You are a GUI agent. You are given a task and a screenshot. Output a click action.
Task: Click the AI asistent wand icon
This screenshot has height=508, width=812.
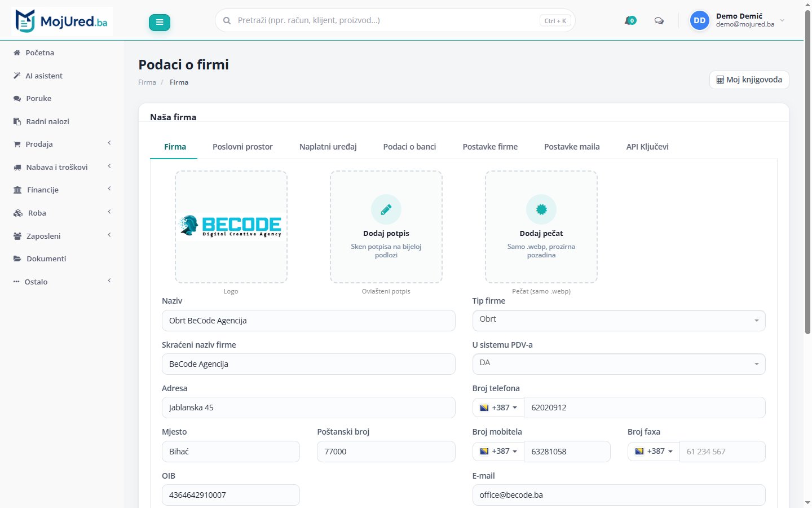click(x=17, y=76)
